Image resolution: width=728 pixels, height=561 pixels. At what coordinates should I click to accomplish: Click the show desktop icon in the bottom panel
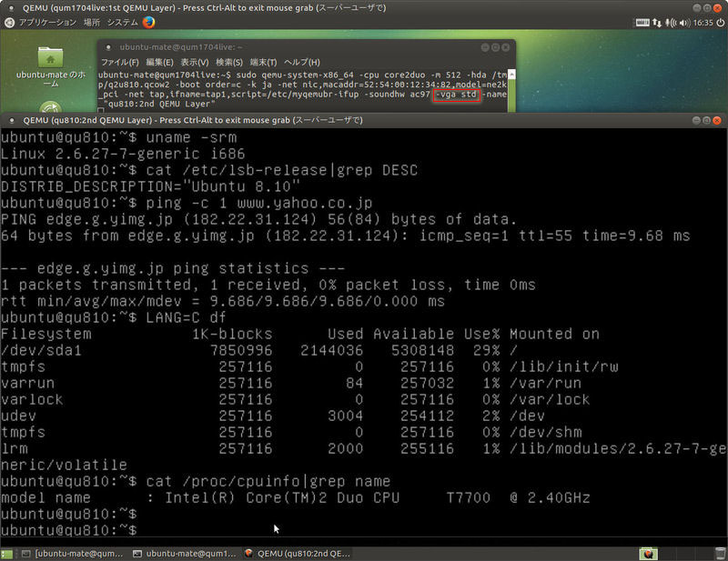[6, 554]
